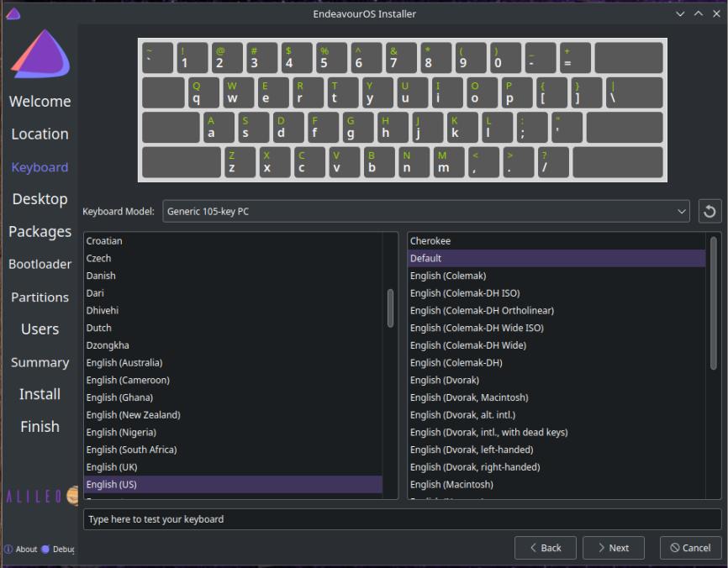Screen dimensions: 728x568
Task: Open the Location step in sidebar
Action: (40, 134)
